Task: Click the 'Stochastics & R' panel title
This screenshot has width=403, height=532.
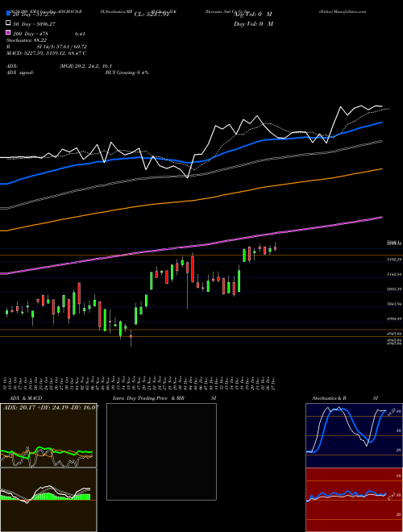Action: pos(329,398)
